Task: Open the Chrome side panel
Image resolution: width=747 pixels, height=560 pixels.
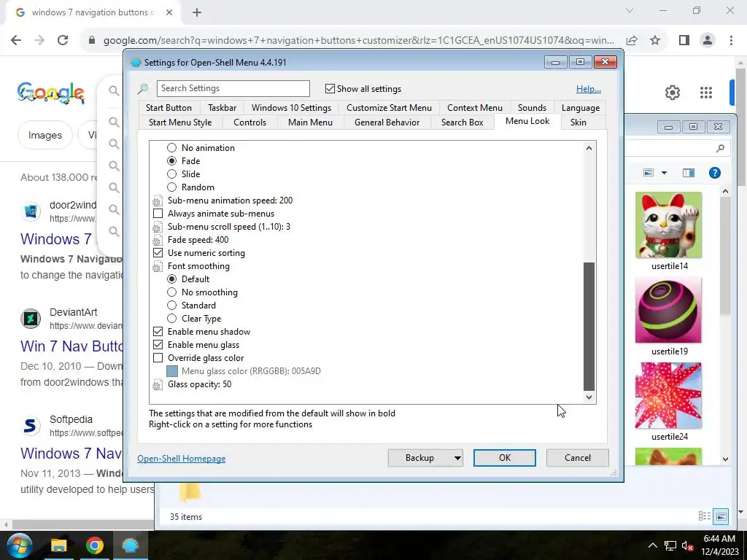Action: pyautogui.click(x=684, y=40)
